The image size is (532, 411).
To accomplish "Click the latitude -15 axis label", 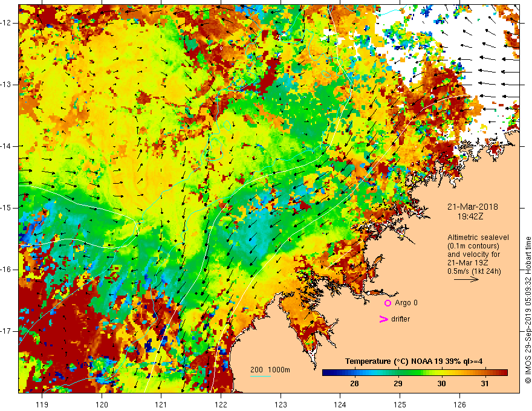I will pyautogui.click(x=7, y=208).
